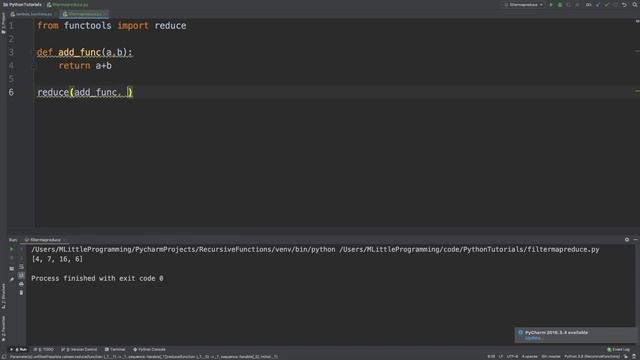This screenshot has width=640, height=360.
Task: Click the green Run button in the top toolbar
Action: click(551, 4)
